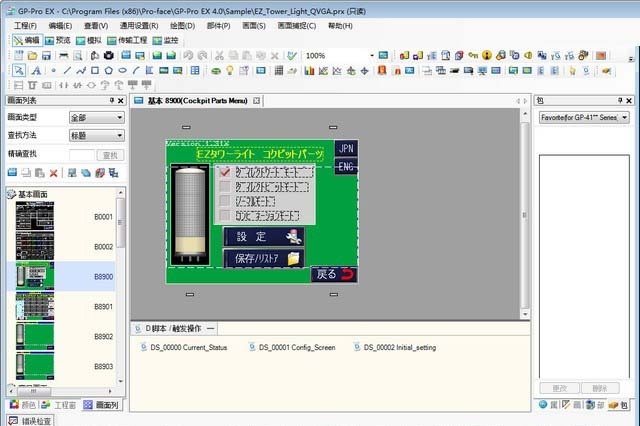
Task: Select the polygon drawing tool
Action: click(x=109, y=71)
